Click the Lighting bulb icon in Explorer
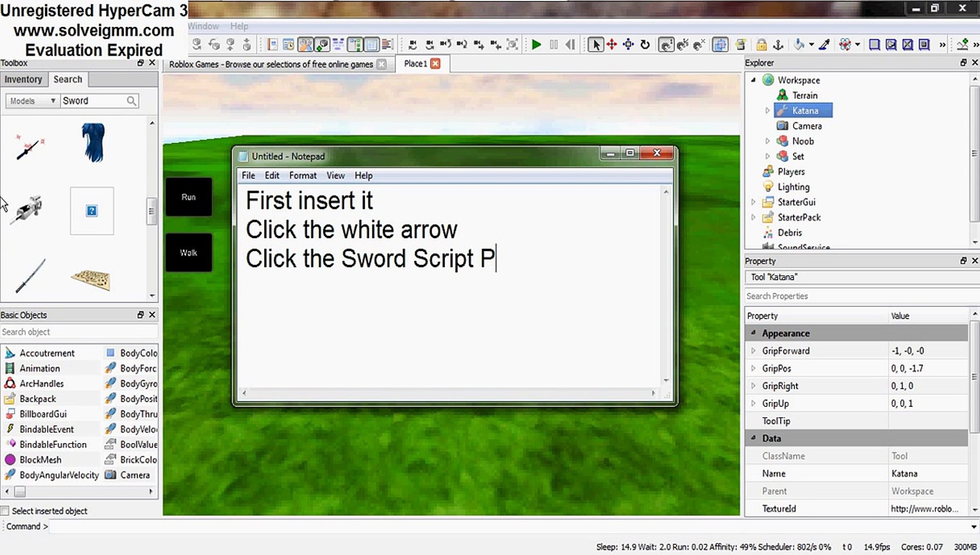Screen dimensions: 980x555 tap(768, 187)
